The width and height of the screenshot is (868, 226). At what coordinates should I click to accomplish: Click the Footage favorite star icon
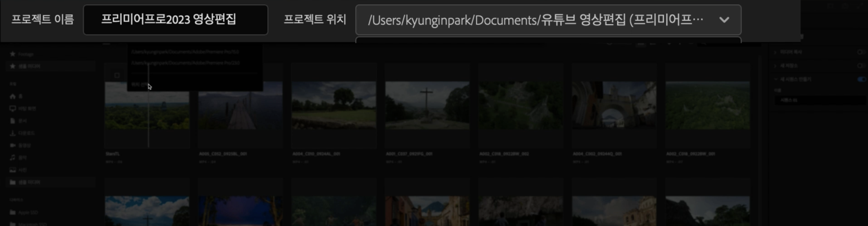(x=13, y=54)
